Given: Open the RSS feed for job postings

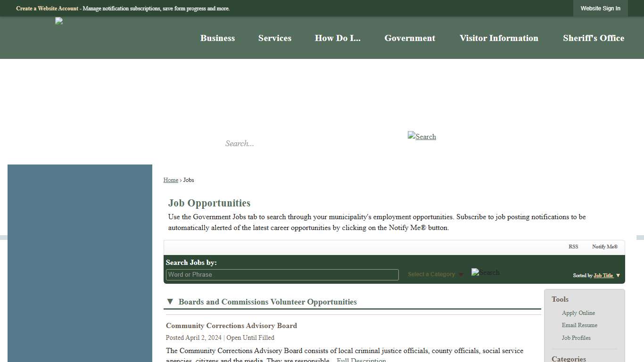Looking at the screenshot, I should coord(573,247).
